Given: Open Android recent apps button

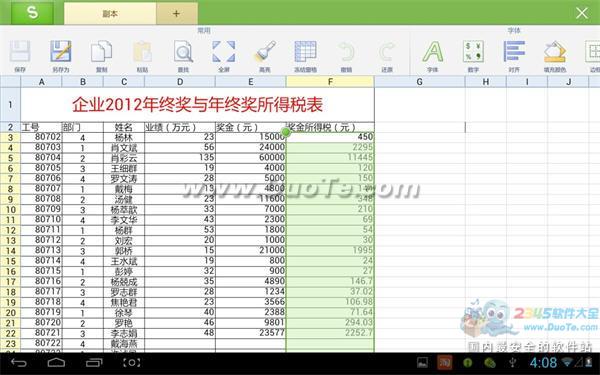Looking at the screenshot, I should pos(94,363).
